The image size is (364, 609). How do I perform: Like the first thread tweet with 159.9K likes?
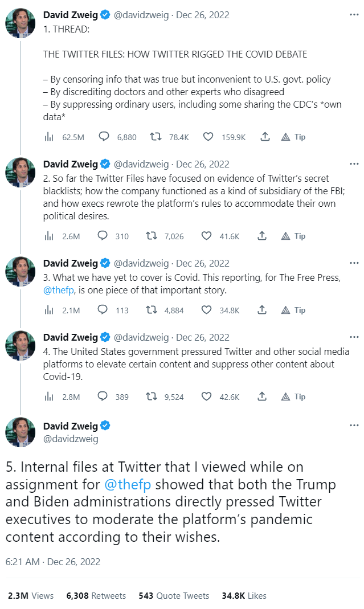[x=208, y=137]
